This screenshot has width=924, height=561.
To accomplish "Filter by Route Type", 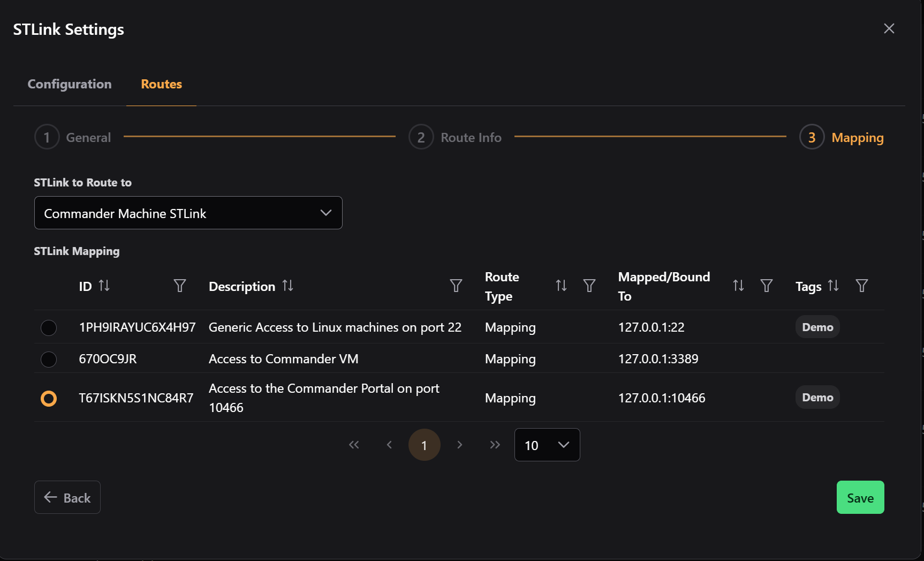I will tap(589, 286).
